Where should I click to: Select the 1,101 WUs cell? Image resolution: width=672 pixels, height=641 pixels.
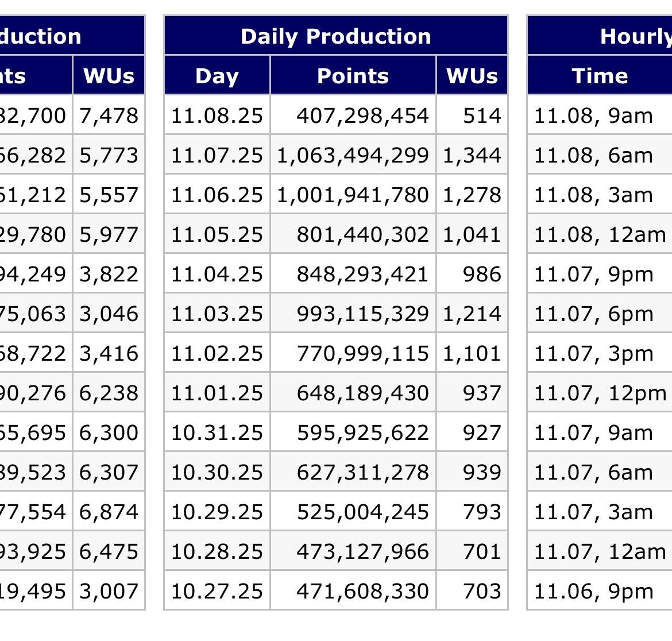coord(472,353)
